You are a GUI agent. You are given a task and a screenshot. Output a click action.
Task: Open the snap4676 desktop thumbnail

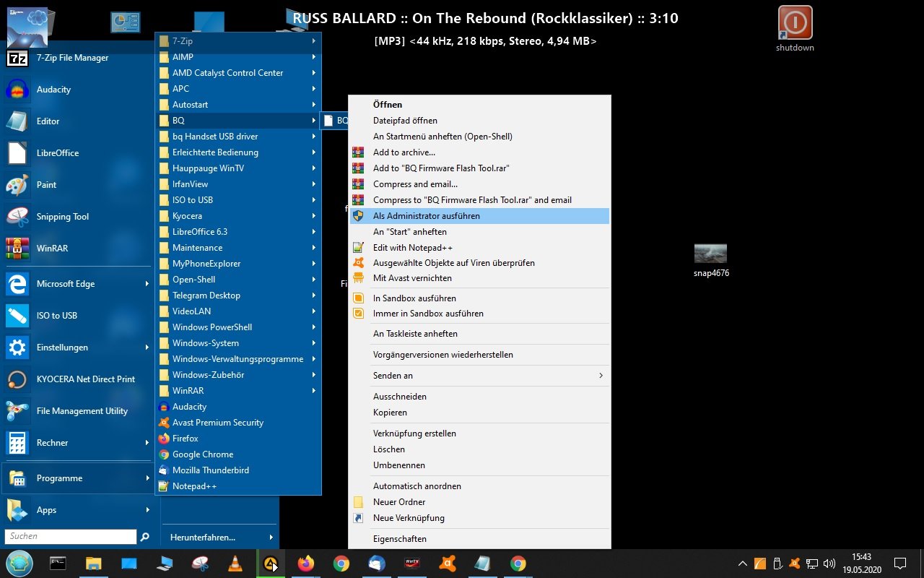tap(710, 260)
